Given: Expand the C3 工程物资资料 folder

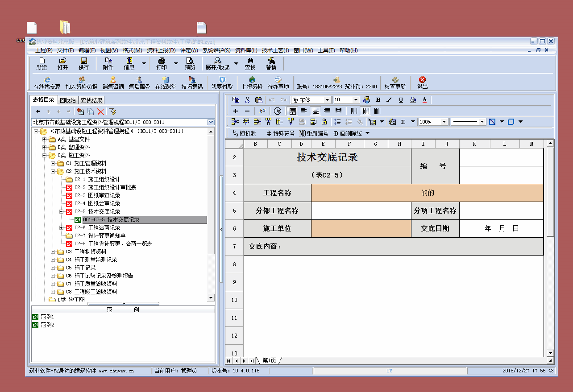Looking at the screenshot, I should coord(53,252).
